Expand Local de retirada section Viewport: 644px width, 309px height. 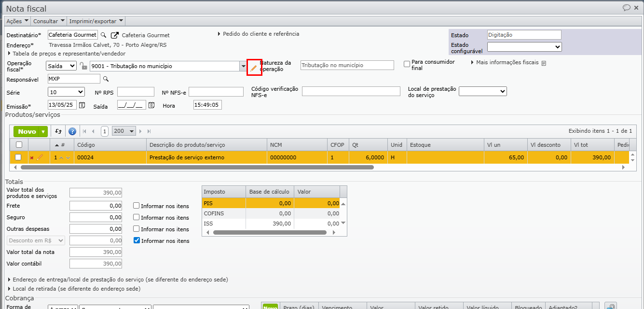(74, 289)
